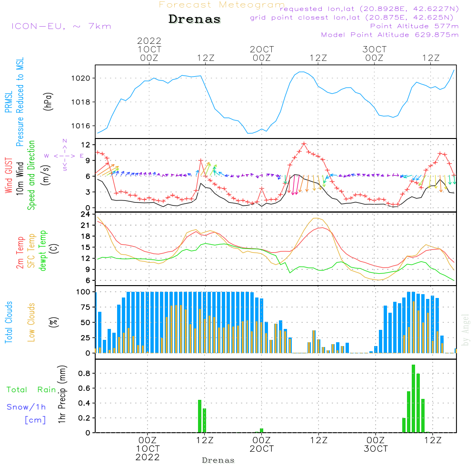Screen dimensions: 476x476
Task: Click 'Model Point Altitude 629.875m' text
Action: [390, 35]
